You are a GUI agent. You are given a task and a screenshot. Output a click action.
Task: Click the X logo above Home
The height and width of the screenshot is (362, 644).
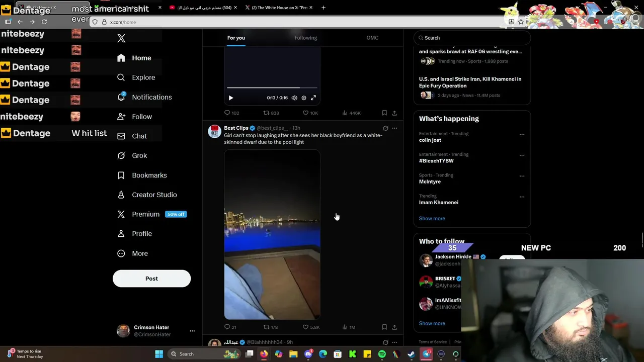tap(121, 38)
